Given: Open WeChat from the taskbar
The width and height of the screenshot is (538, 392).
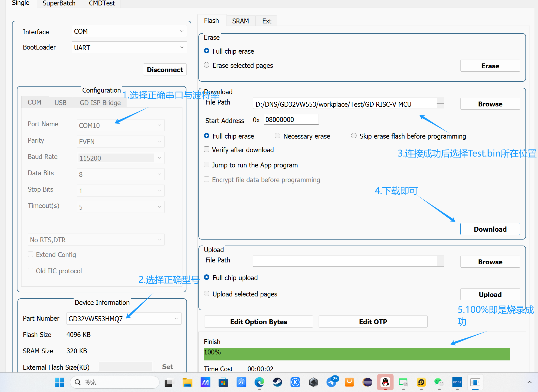Looking at the screenshot, I should pos(439,382).
